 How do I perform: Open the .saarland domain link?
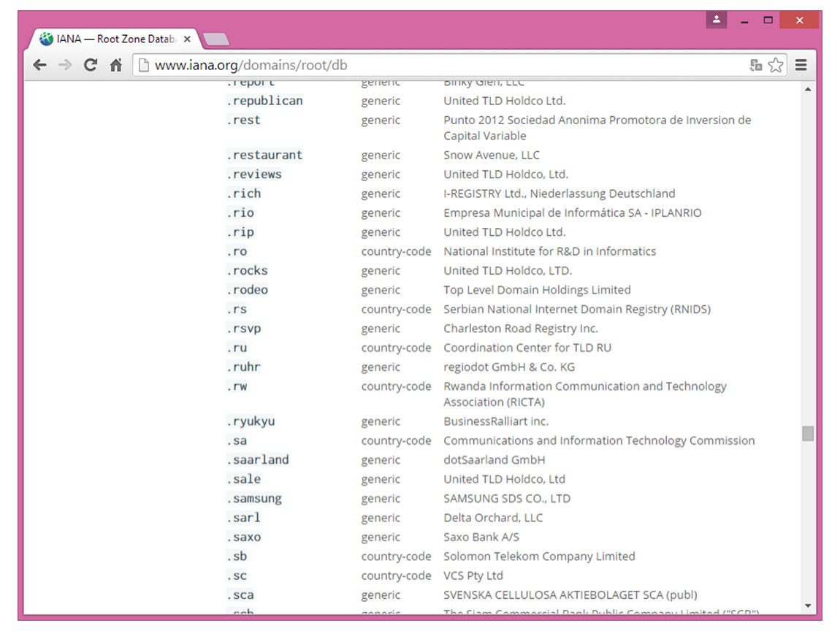coord(257,459)
